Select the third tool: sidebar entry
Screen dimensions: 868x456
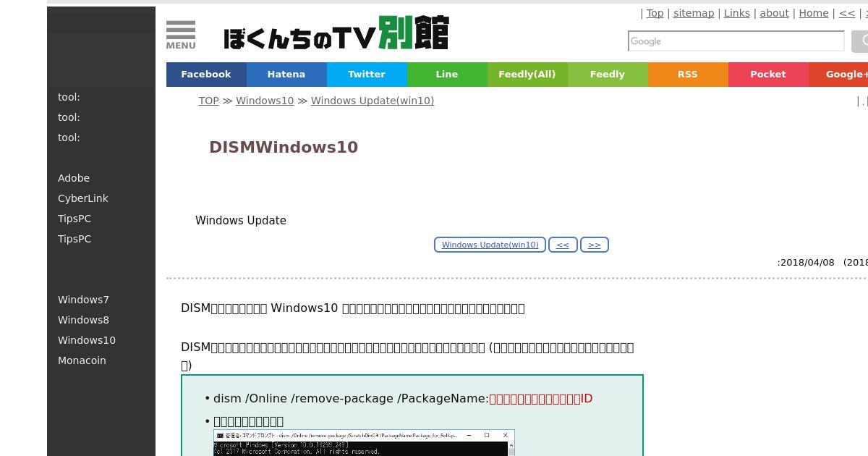tap(69, 138)
